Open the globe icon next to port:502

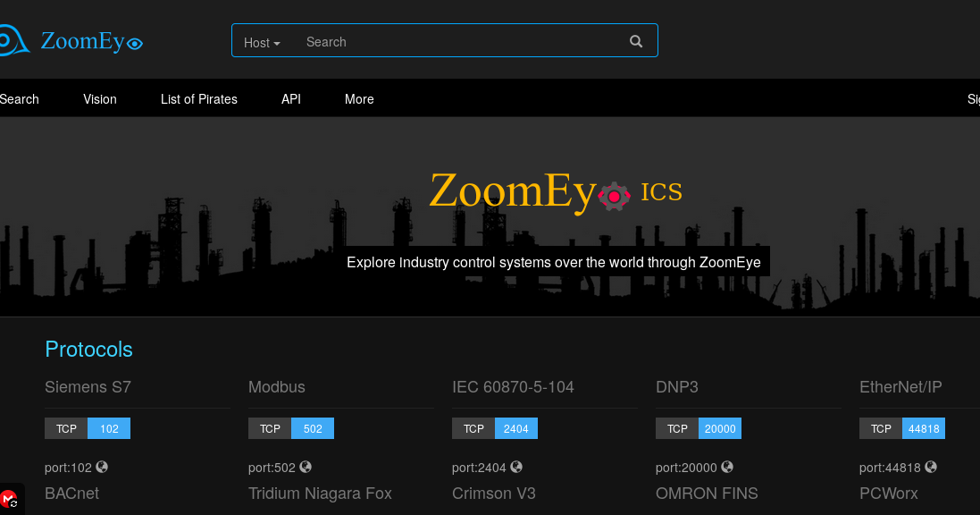pos(305,467)
